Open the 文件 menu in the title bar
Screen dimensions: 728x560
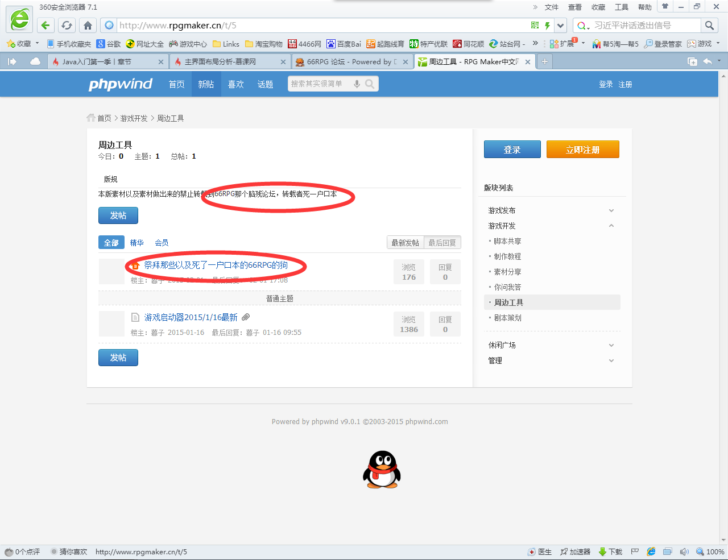coord(552,7)
